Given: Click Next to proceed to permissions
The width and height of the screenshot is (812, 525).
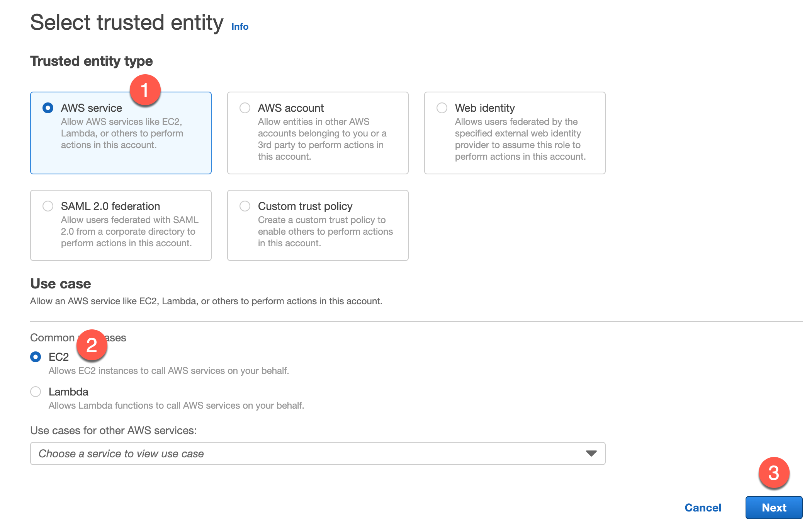Looking at the screenshot, I should pyautogui.click(x=773, y=508).
